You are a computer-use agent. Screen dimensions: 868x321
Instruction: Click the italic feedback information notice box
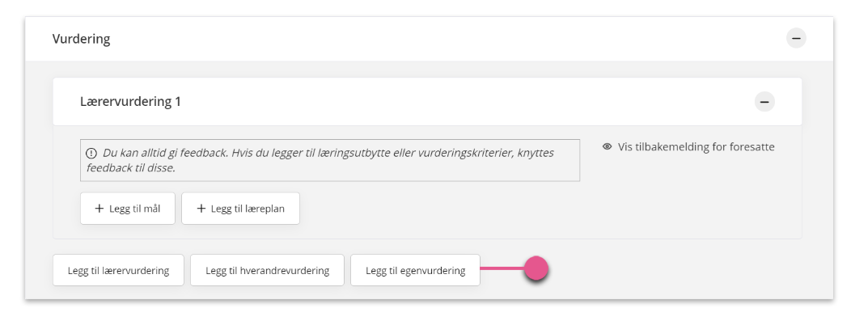(x=330, y=160)
